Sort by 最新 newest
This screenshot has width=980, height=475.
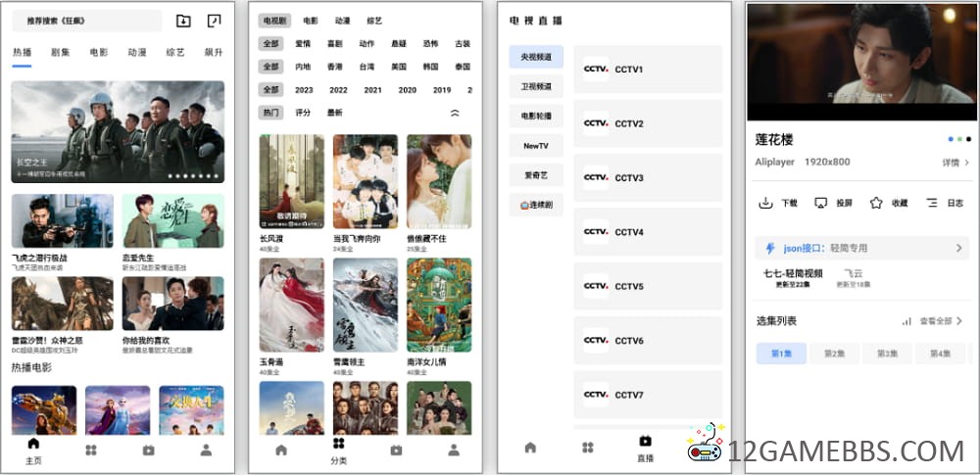pyautogui.click(x=335, y=114)
